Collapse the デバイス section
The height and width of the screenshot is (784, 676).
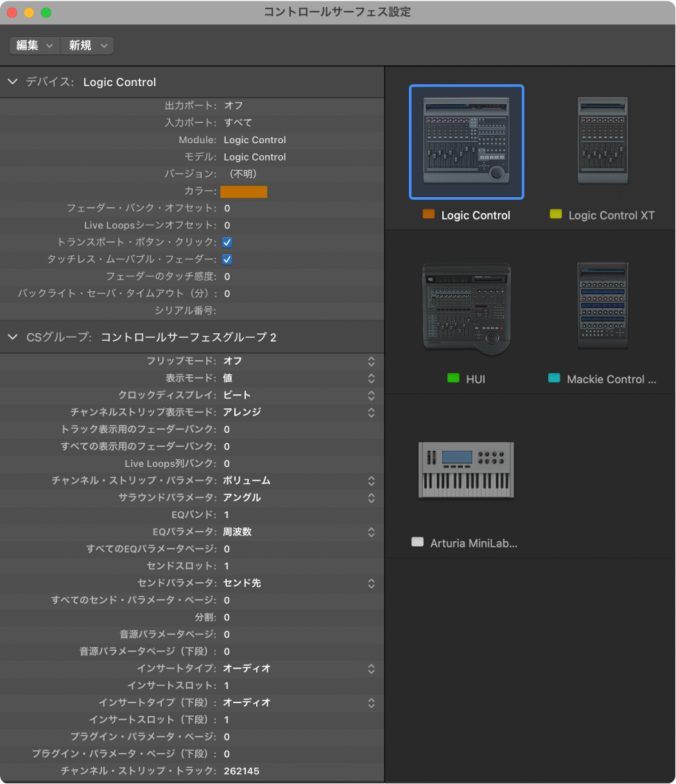pos(12,82)
